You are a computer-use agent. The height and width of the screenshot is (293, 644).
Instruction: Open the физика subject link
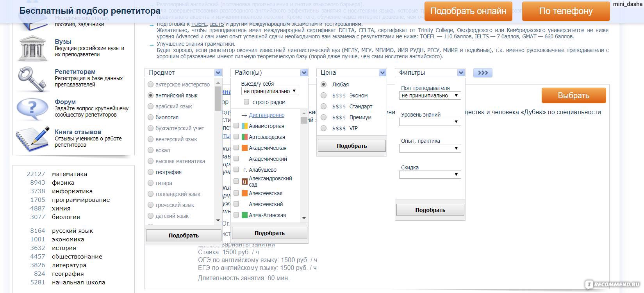63,183
